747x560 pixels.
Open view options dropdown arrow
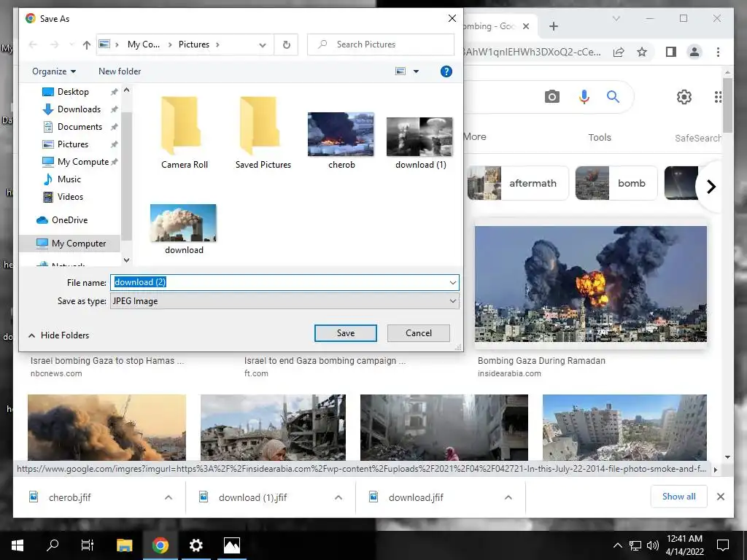pos(416,71)
